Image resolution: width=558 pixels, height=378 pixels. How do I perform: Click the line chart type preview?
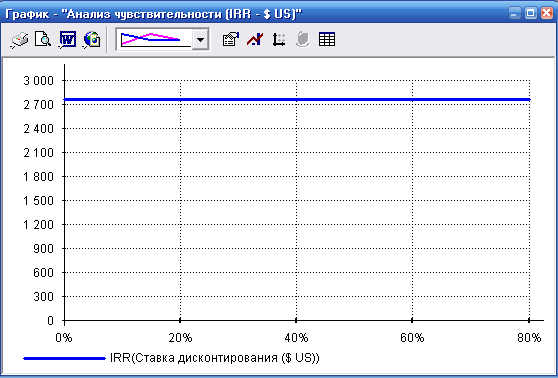tap(154, 39)
